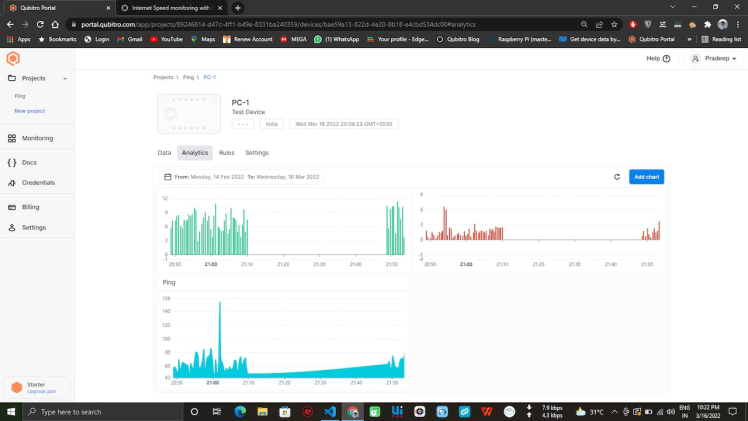Open the extensions puzzle icon
This screenshot has height=421, width=748.
pos(707,24)
